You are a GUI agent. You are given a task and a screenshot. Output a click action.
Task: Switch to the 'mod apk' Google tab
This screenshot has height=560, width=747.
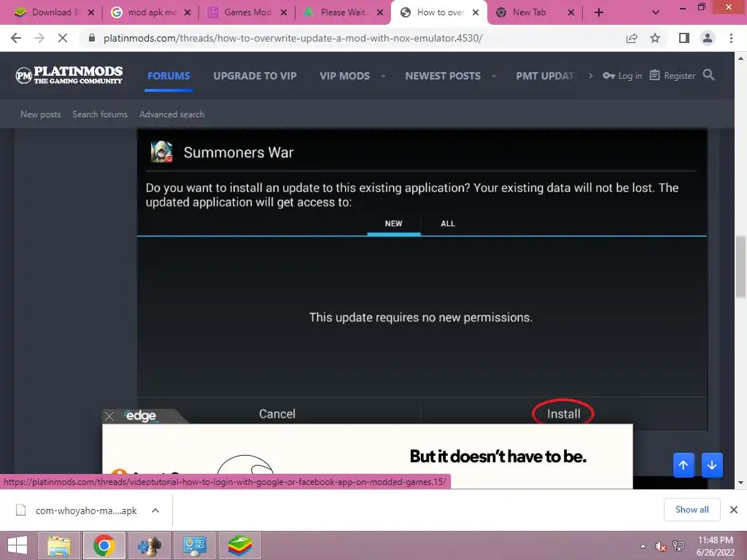pos(150,13)
